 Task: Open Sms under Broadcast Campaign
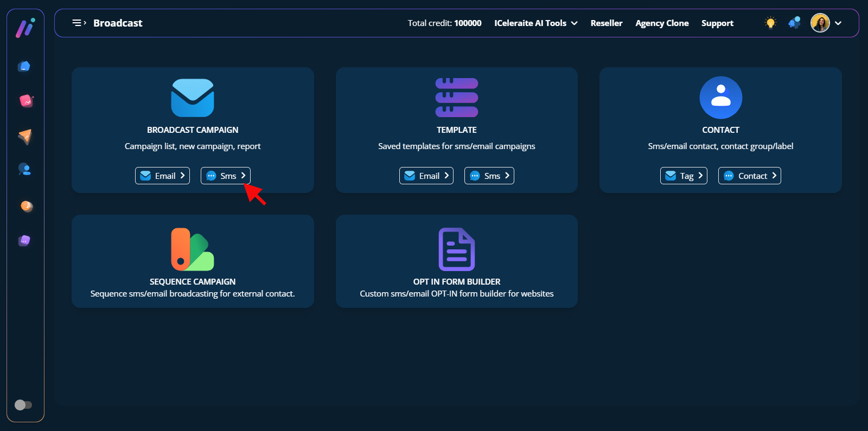click(226, 176)
